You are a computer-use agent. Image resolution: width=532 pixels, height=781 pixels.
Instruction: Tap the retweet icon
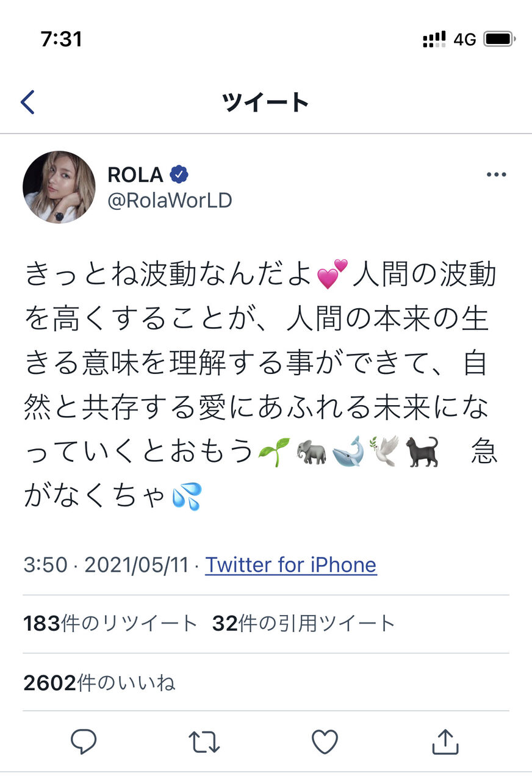(203, 742)
